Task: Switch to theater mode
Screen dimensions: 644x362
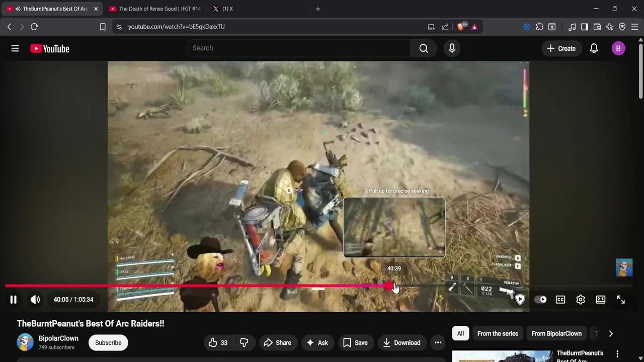Action: [600, 300]
